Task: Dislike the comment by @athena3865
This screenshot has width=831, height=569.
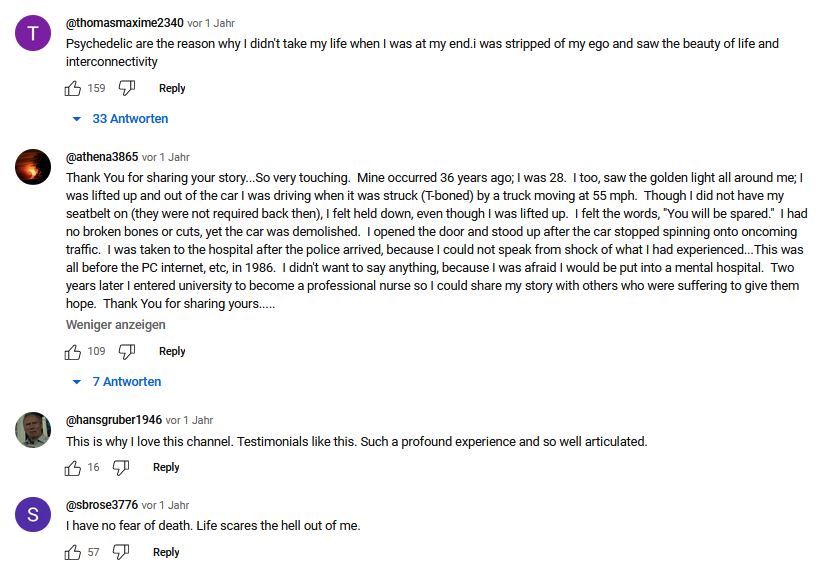Action: click(127, 351)
